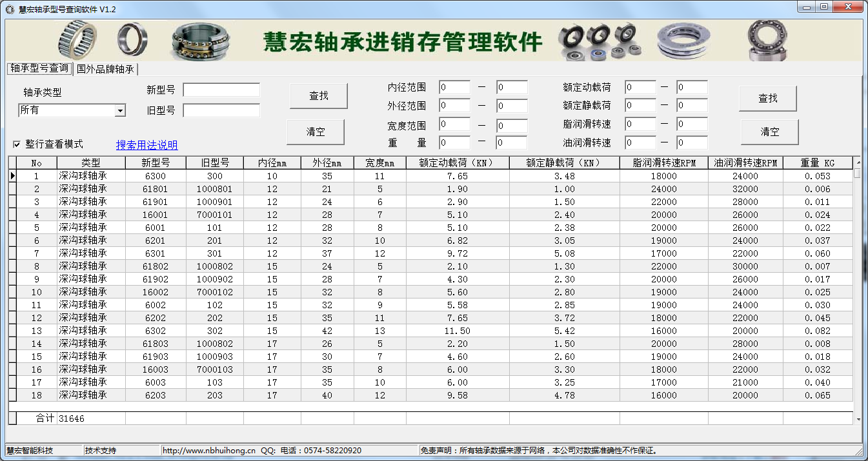Select the cell with old model 7000101

[215, 214]
